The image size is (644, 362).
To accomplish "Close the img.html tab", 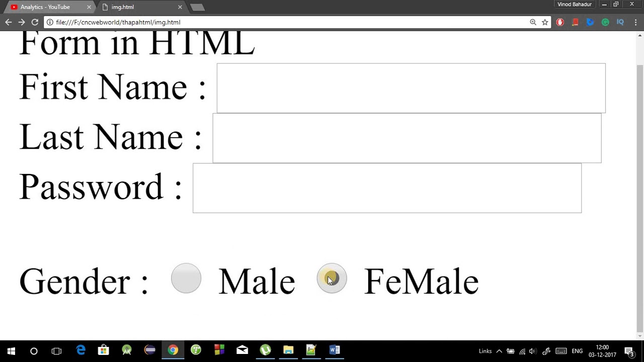I will tap(180, 7).
